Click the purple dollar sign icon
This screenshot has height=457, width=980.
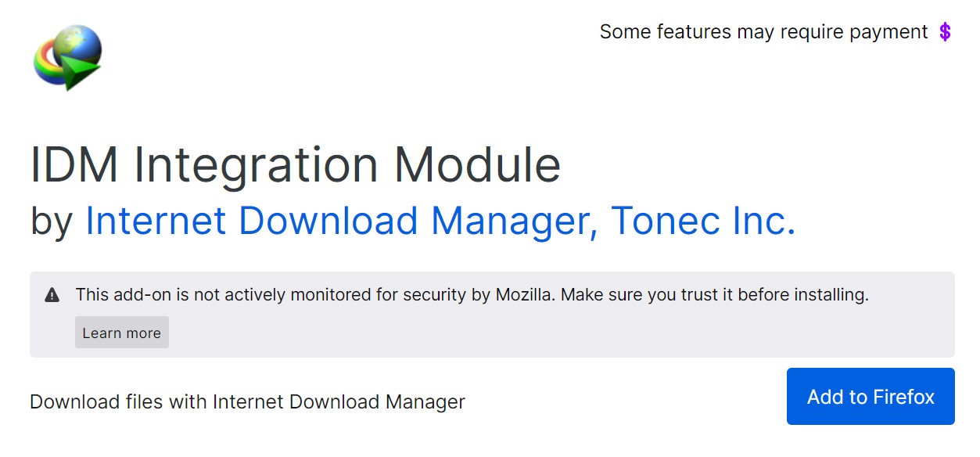[945, 32]
